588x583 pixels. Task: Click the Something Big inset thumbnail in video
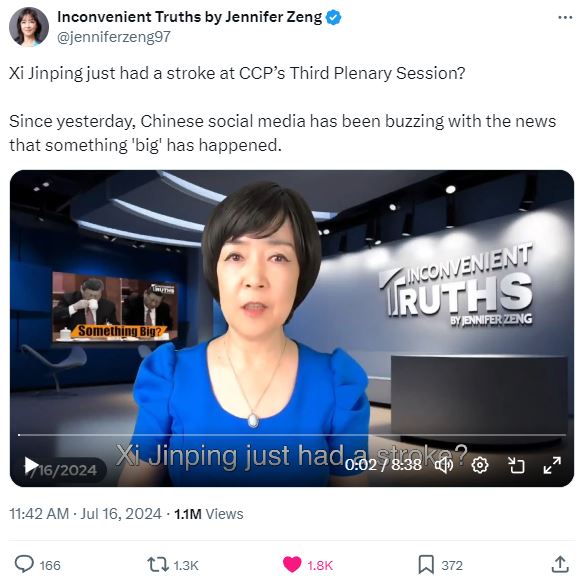tap(114, 307)
